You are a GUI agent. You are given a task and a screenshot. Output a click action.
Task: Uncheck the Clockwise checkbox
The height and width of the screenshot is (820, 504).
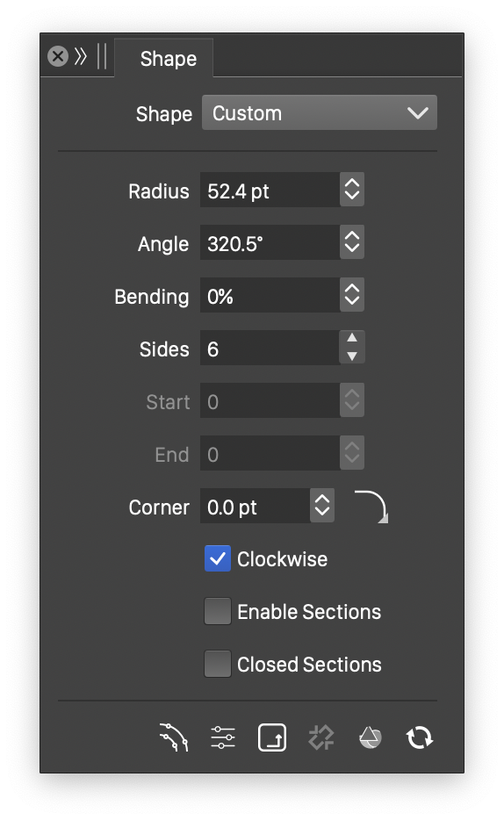(x=218, y=558)
